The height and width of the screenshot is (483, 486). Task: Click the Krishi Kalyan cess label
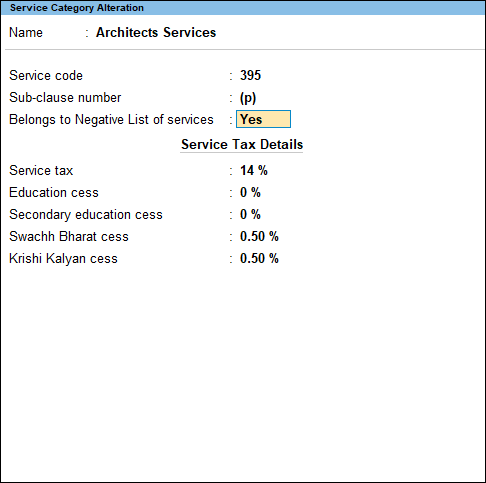63,259
